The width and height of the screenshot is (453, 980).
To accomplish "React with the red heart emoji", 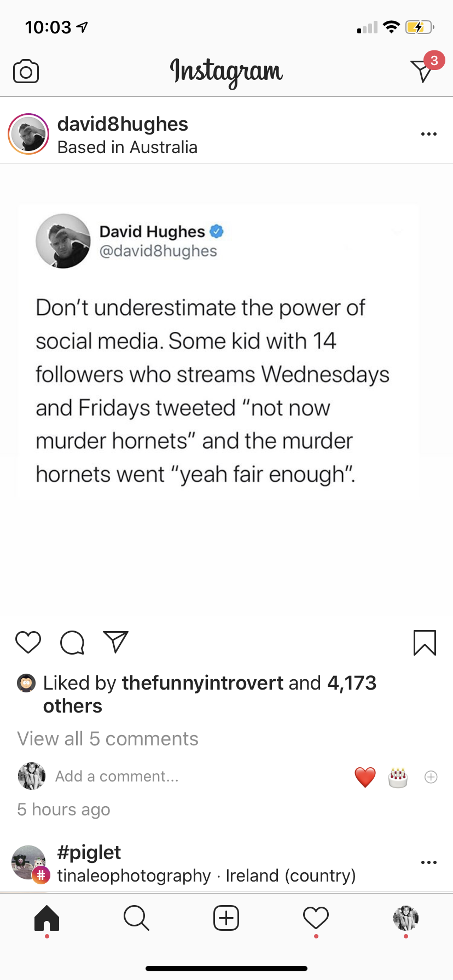I will pyautogui.click(x=365, y=777).
